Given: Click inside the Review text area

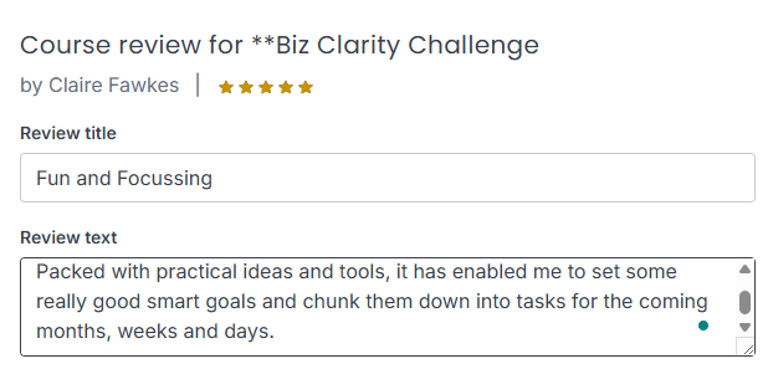Looking at the screenshot, I should pyautogui.click(x=378, y=307).
